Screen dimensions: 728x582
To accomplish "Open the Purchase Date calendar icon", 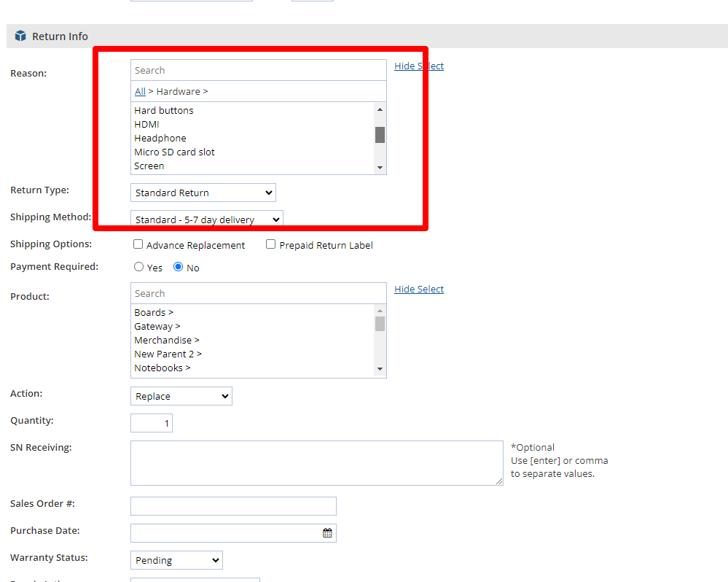I will [327, 533].
